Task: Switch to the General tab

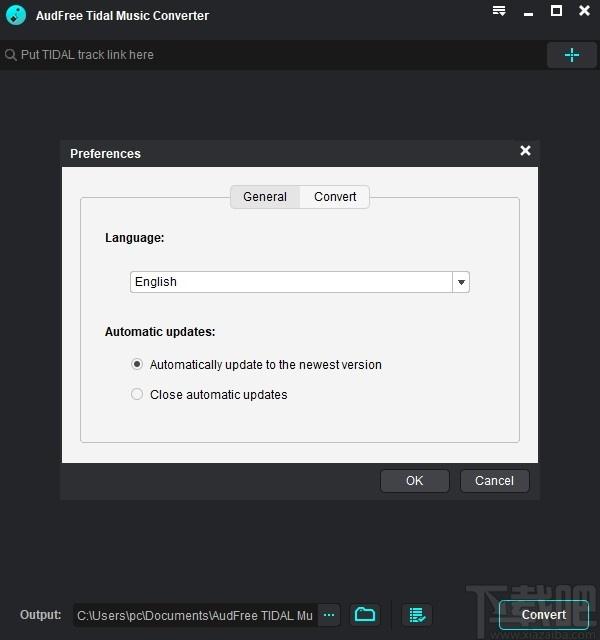Action: point(265,197)
